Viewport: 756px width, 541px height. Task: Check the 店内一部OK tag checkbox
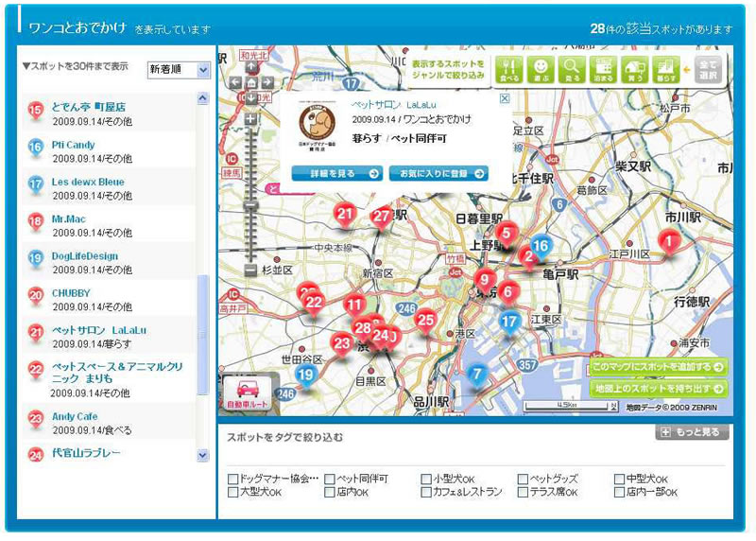(x=620, y=492)
